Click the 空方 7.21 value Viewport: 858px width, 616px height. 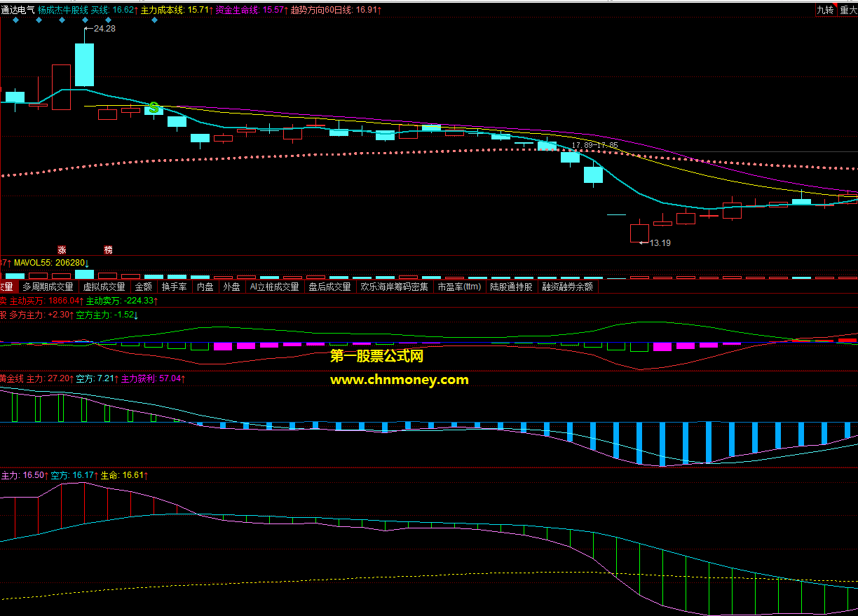coord(97,378)
